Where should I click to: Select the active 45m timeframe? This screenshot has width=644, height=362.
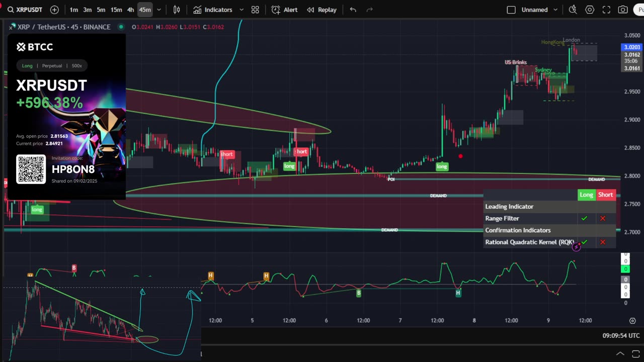pyautogui.click(x=145, y=10)
